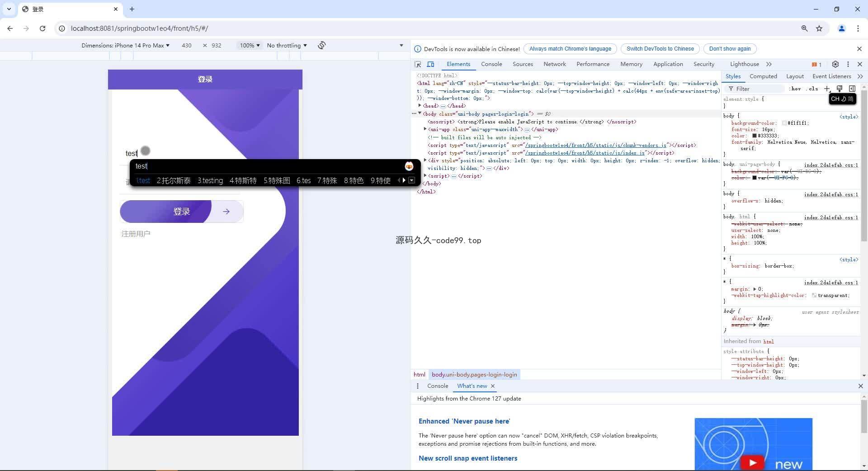Expand the script element node
Image resolution: width=868 pixels, height=471 pixels.
pyautogui.click(x=425, y=175)
